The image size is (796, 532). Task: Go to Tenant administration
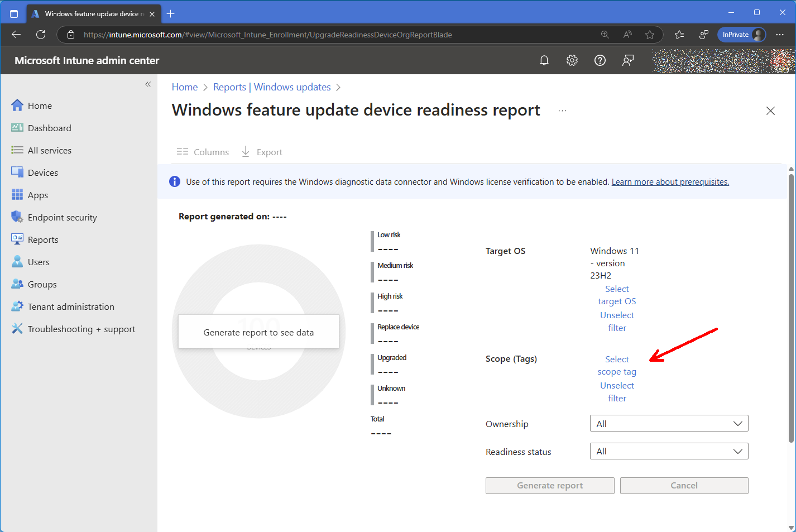pyautogui.click(x=71, y=306)
